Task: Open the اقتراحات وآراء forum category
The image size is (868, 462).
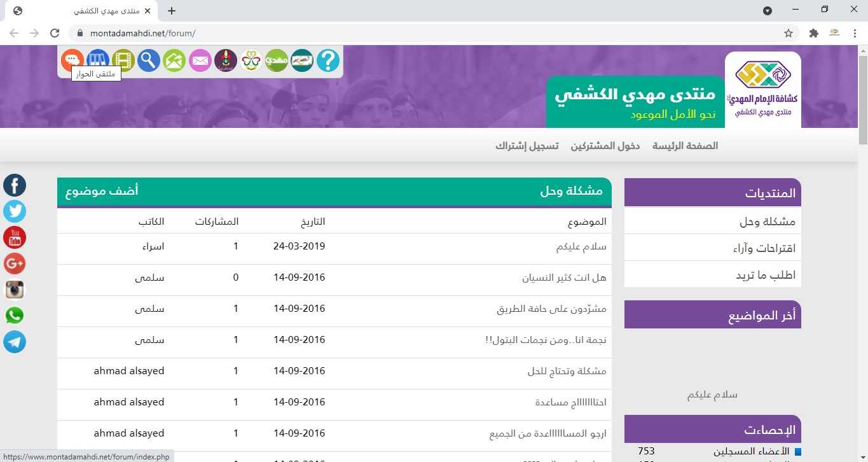Action: point(764,248)
